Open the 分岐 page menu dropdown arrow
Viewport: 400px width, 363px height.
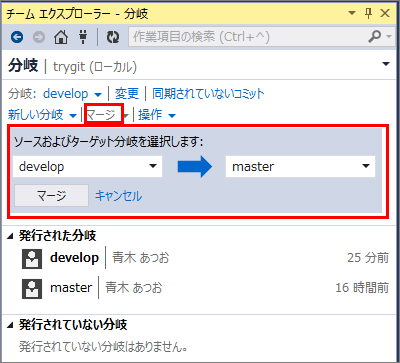click(x=386, y=64)
